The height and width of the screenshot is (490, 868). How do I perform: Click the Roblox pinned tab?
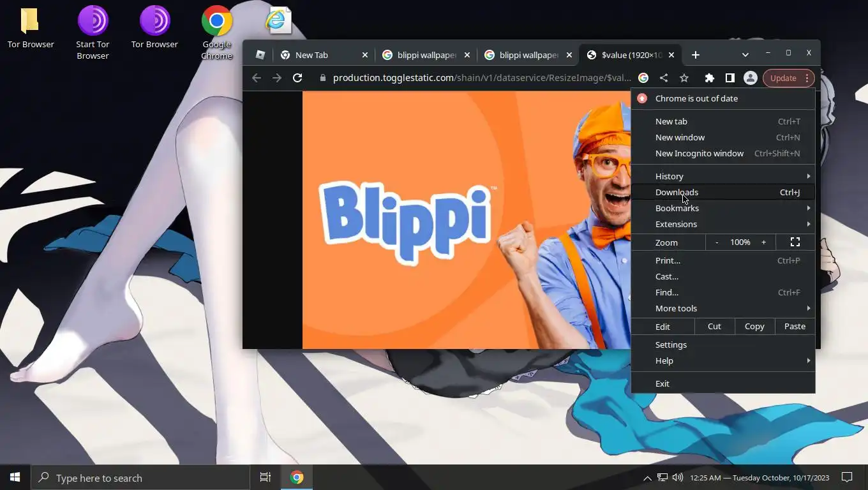[260, 55]
